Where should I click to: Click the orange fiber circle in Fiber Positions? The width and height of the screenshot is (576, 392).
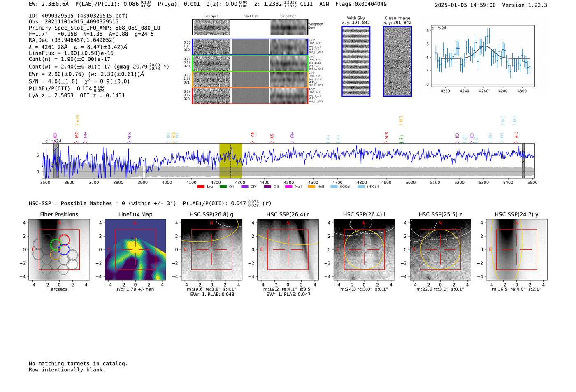[x=55, y=254]
